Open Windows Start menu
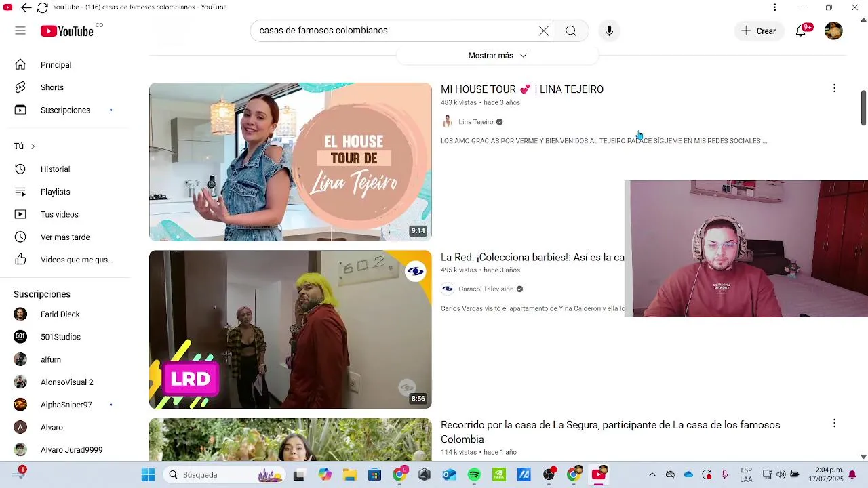Viewport: 868px width, 488px height. 148,475
